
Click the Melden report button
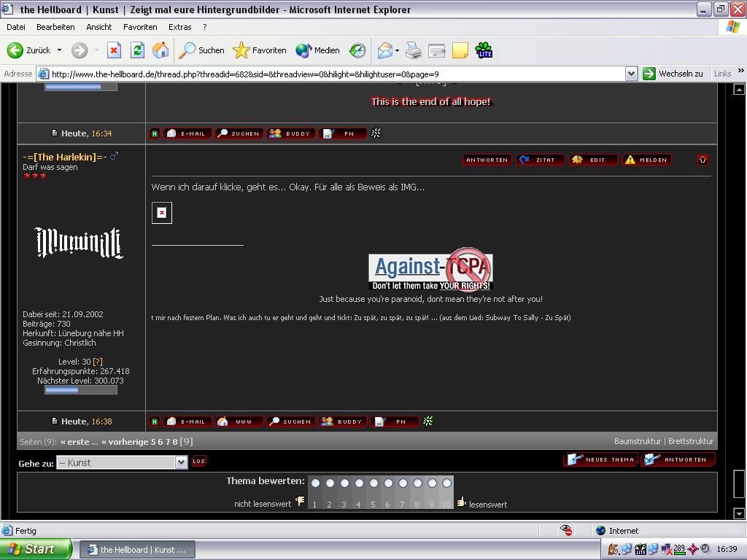[x=647, y=160]
